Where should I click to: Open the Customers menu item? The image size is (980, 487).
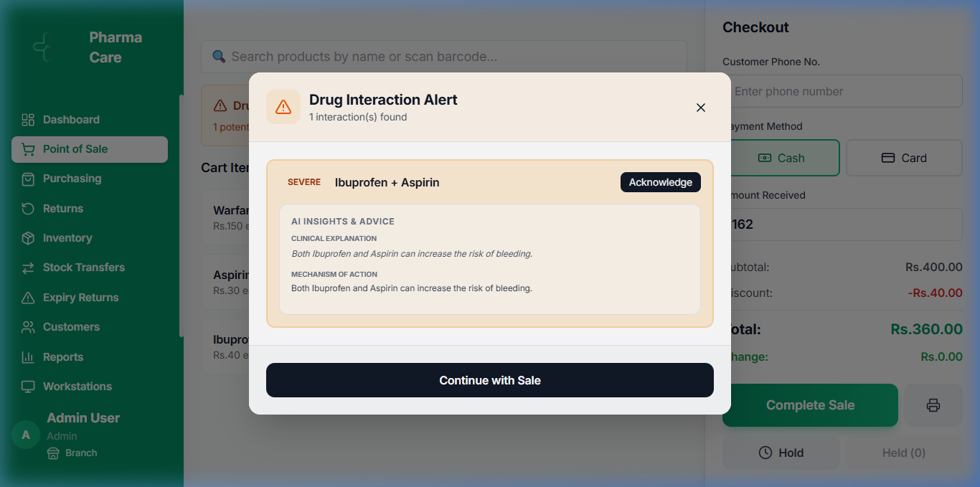(x=71, y=327)
